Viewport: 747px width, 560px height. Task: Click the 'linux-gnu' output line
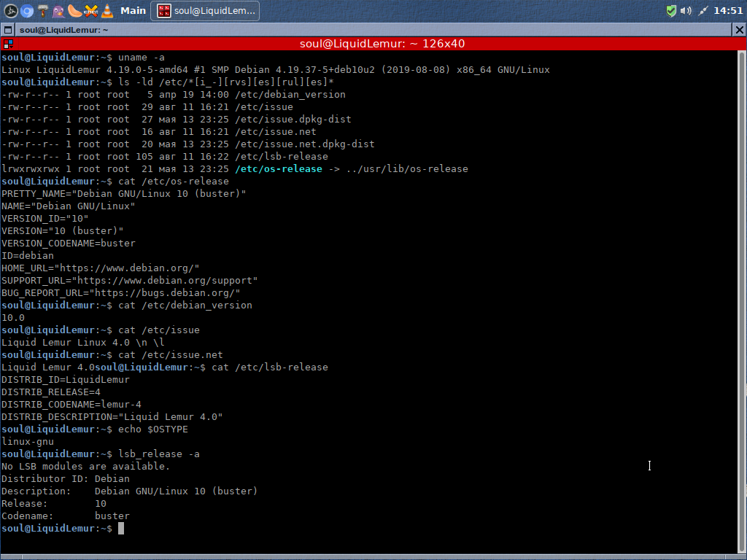[28, 441]
